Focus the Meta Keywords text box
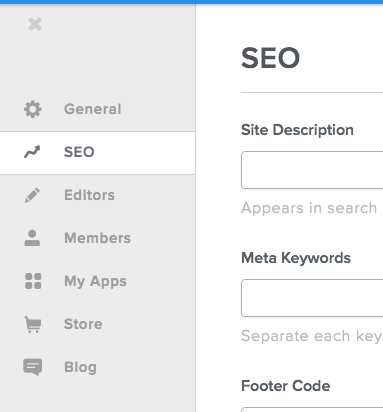 pyautogui.click(x=312, y=298)
